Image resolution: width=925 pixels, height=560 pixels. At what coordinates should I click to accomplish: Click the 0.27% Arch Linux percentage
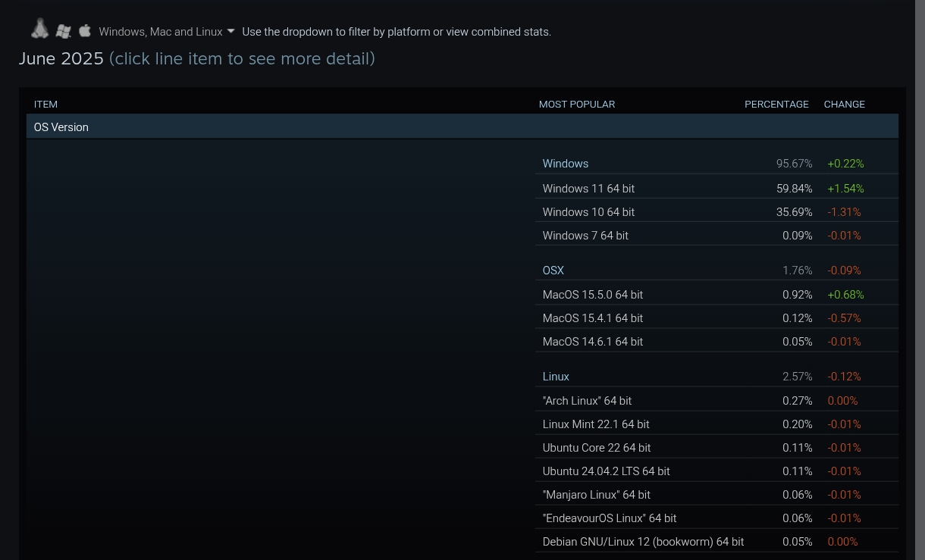797,400
